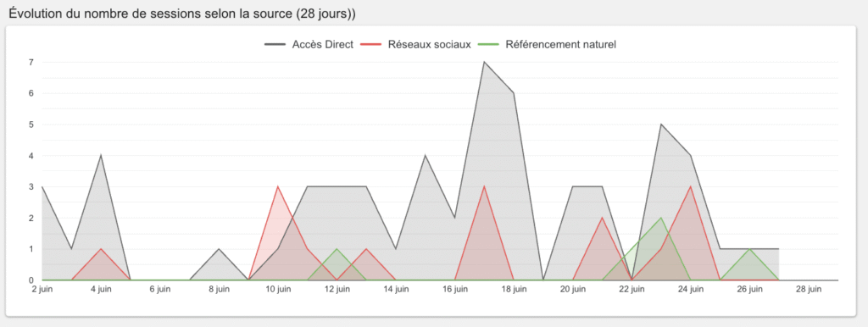
Task: Click the 18 juin x-axis label
Action: point(514,289)
